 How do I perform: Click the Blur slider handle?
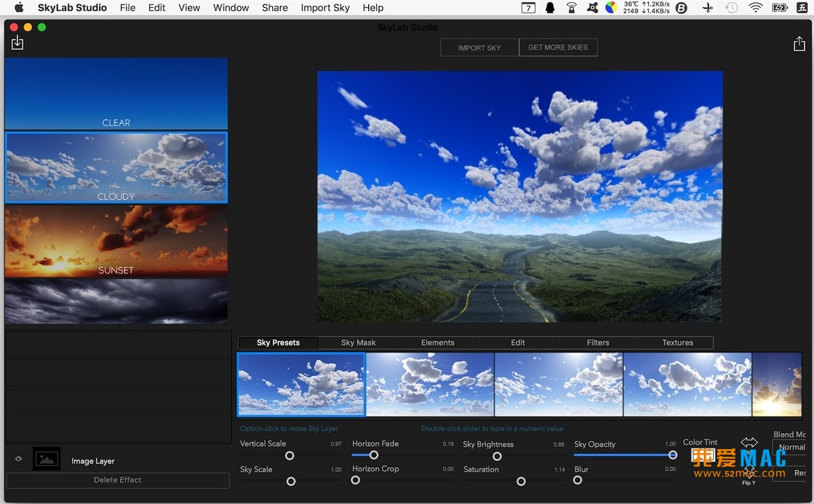578,480
